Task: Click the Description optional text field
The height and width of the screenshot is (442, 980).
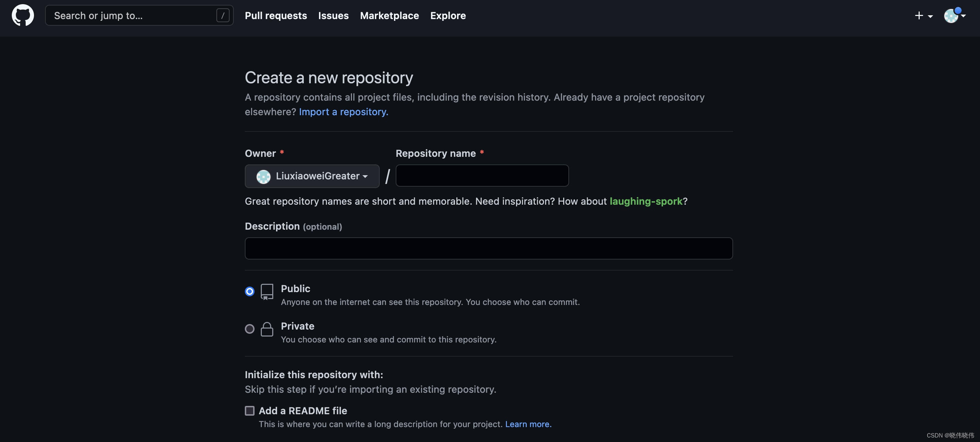Action: (489, 248)
